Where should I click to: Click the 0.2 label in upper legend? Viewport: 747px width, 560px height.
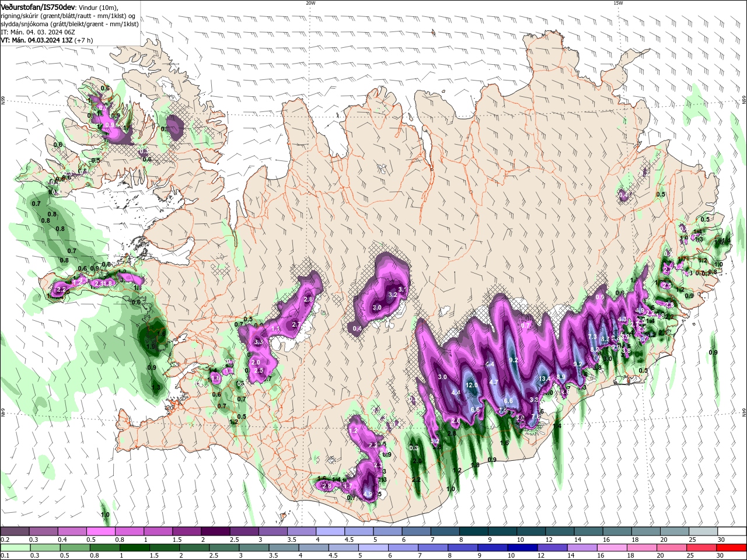(x=4, y=540)
